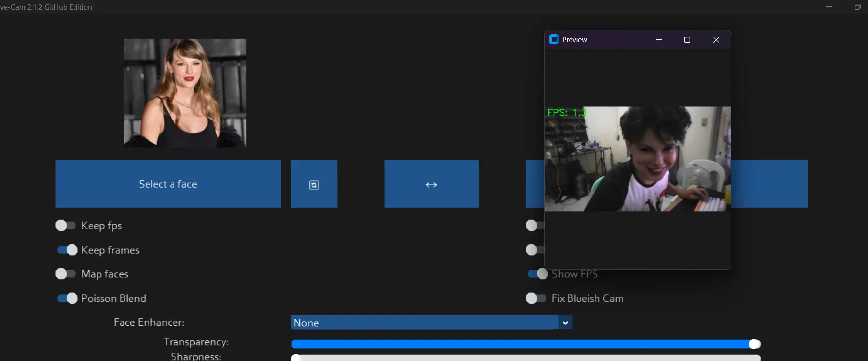Toggle the Show FPS switch
Screen dimensions: 868x361
[538, 274]
